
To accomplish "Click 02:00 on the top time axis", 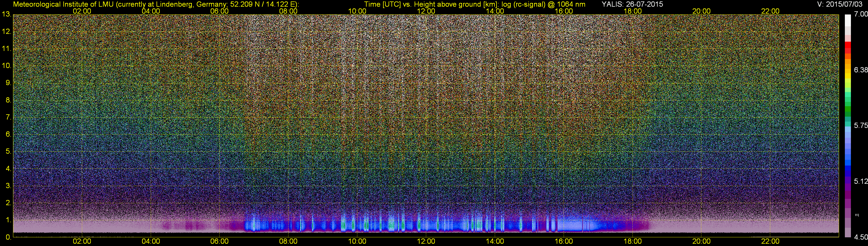I will point(82,11).
